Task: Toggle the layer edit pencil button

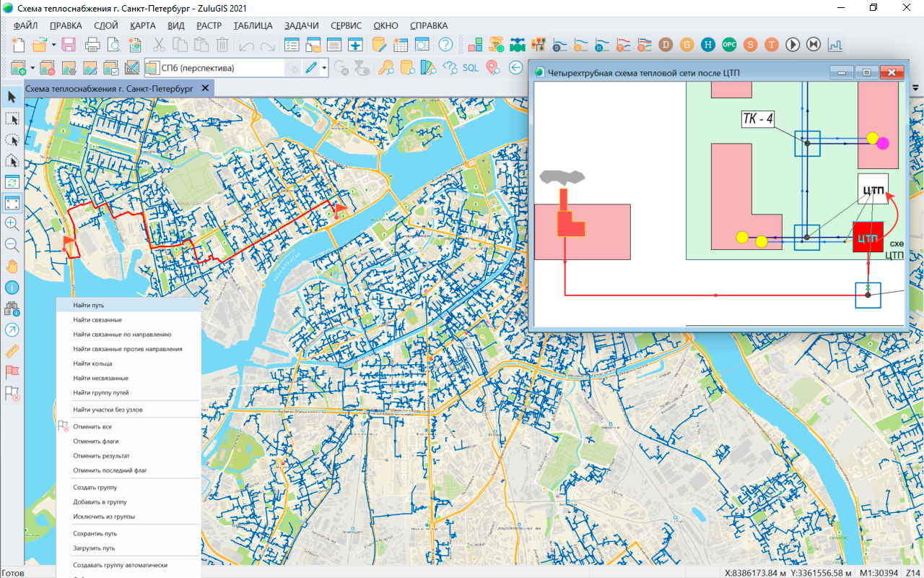Action: (311, 68)
